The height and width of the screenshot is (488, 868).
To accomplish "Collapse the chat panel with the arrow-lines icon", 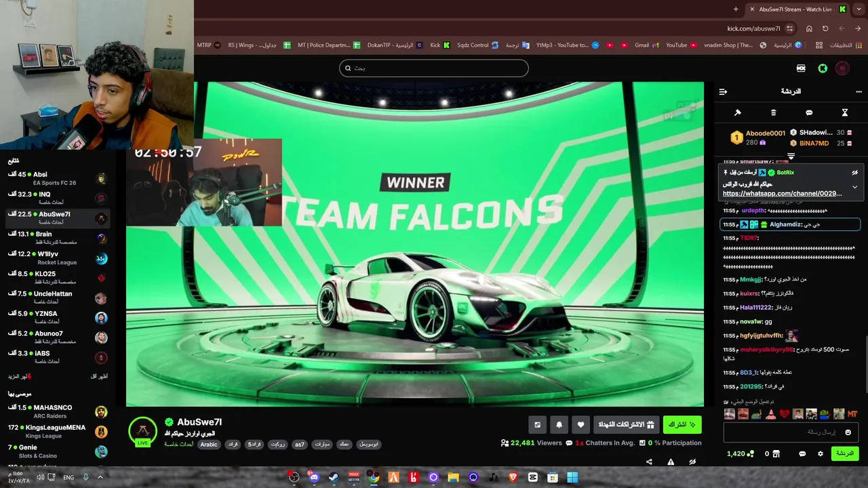I will 723,91.
